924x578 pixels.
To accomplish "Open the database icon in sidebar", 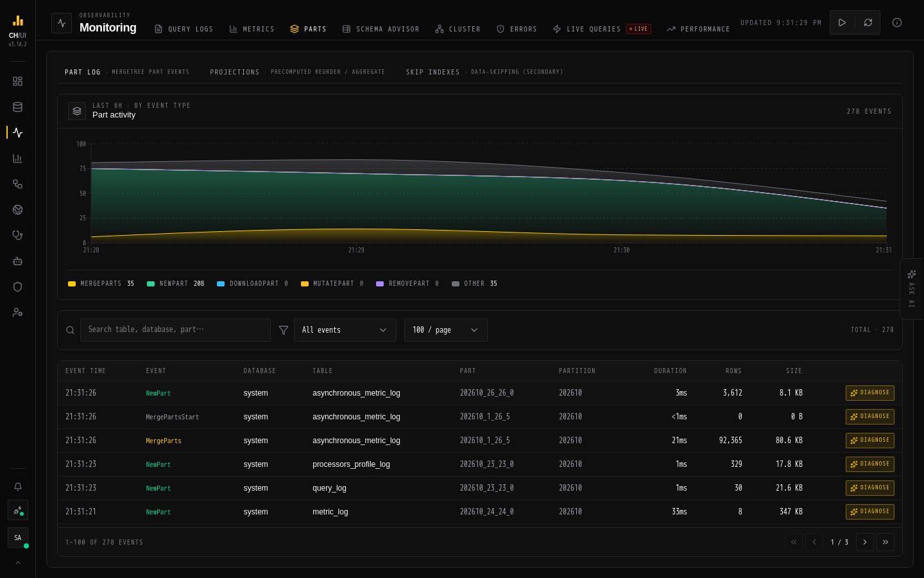I will pyautogui.click(x=17, y=107).
